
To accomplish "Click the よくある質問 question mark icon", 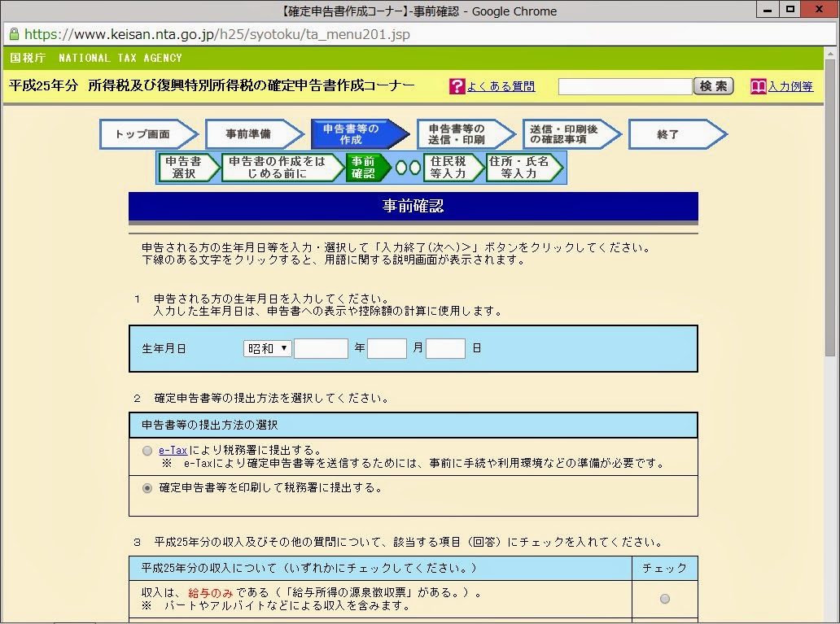I will 457,86.
